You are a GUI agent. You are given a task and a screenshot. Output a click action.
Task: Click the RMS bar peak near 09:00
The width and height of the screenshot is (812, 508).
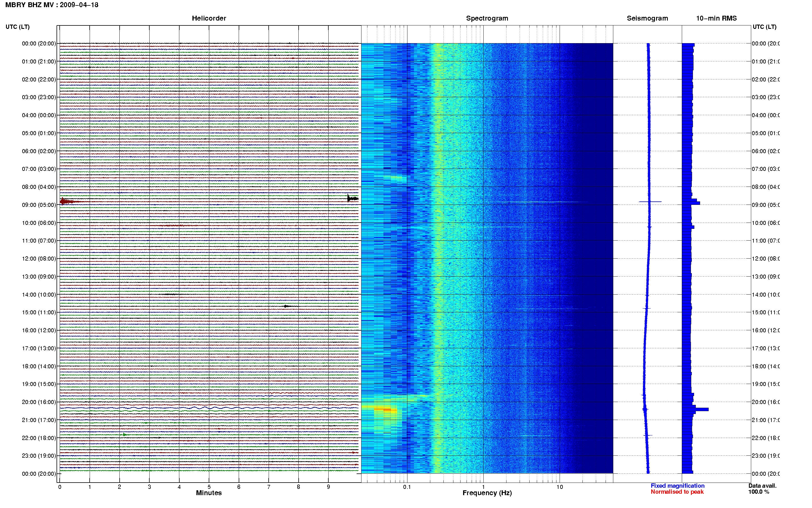691,203
